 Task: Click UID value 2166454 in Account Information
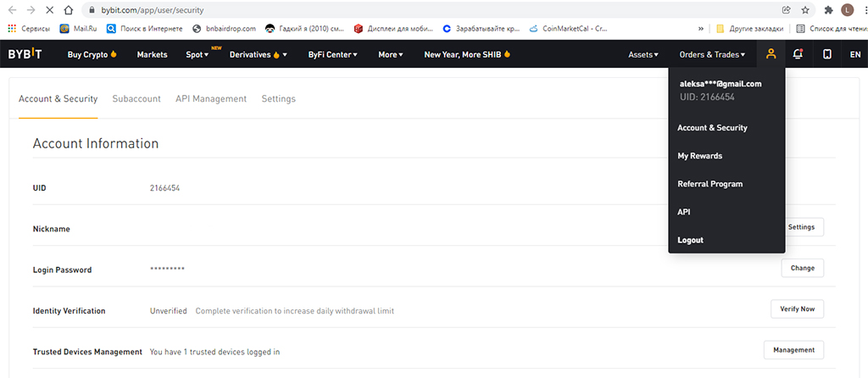pyautogui.click(x=165, y=187)
